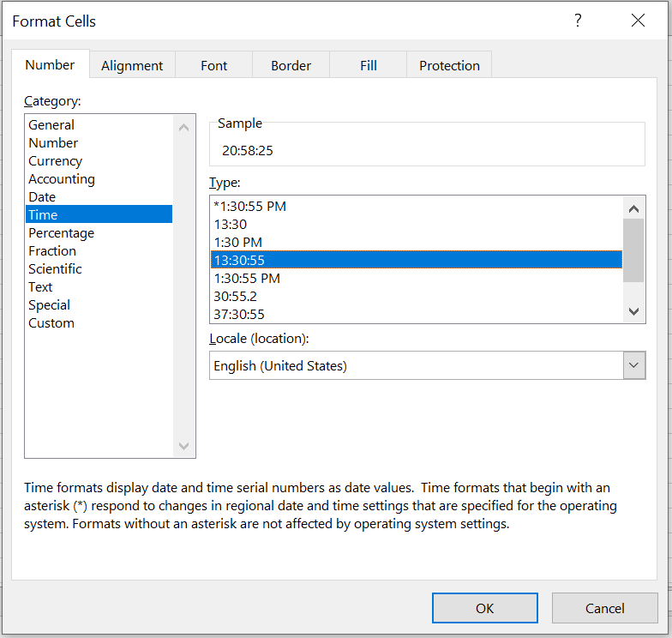672x638 pixels.
Task: Choose the Currency category
Action: [56, 161]
